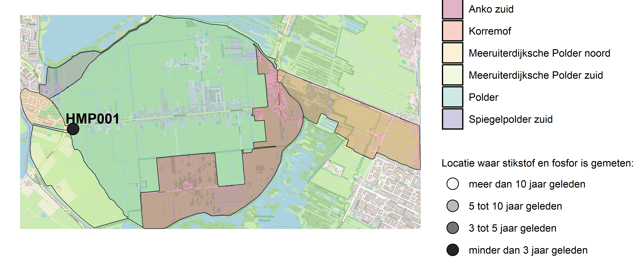Click the 'Kortenhoefse Plassen' map label
The width and height of the screenshot is (644, 264).
[264, 218]
